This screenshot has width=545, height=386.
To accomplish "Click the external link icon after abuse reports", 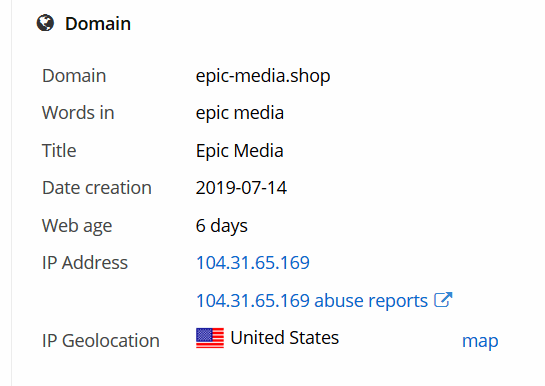I will [x=443, y=300].
